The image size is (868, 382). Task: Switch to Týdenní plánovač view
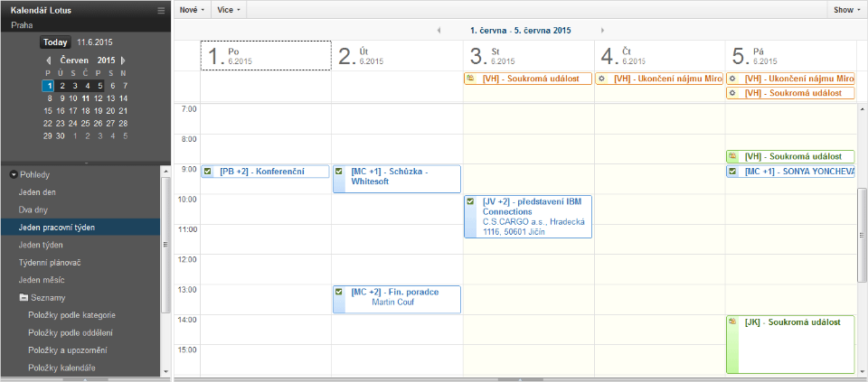51,262
